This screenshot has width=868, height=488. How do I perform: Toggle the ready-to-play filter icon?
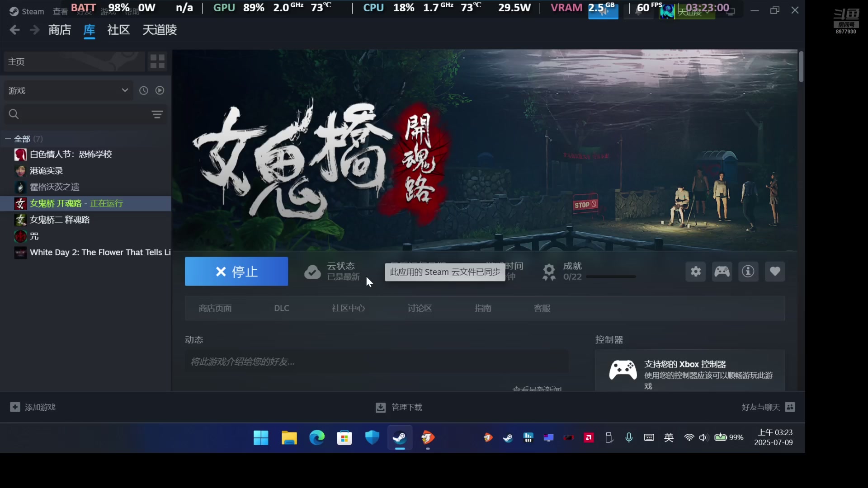[160, 90]
